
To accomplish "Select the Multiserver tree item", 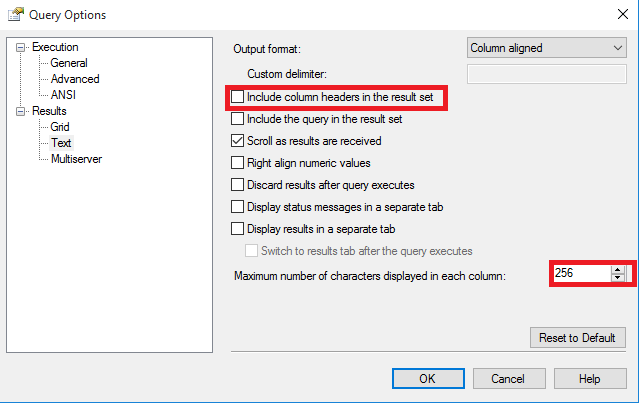I will pos(76,159).
